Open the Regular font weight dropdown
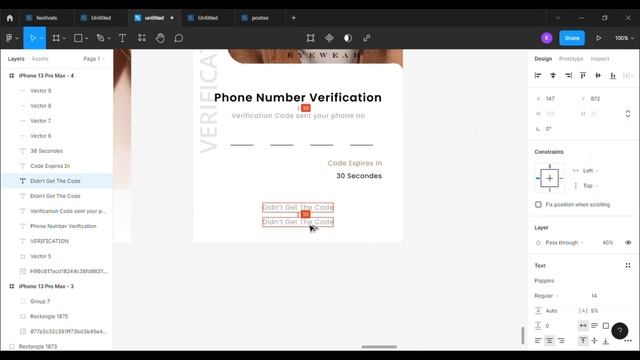640x360 pixels. pos(546,296)
